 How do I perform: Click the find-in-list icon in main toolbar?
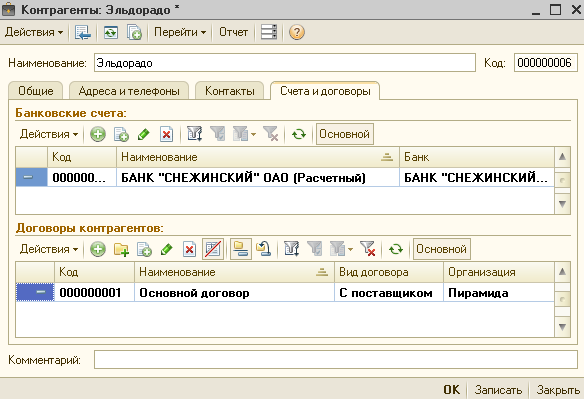click(x=82, y=32)
